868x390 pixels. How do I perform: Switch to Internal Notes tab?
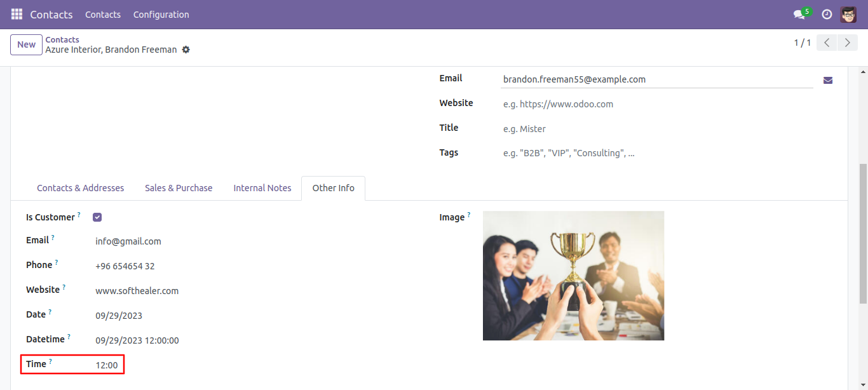pos(262,188)
